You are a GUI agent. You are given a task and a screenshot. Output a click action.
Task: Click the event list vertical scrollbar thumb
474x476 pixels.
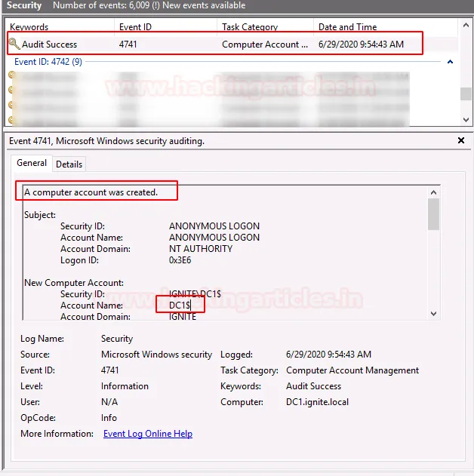click(466, 94)
